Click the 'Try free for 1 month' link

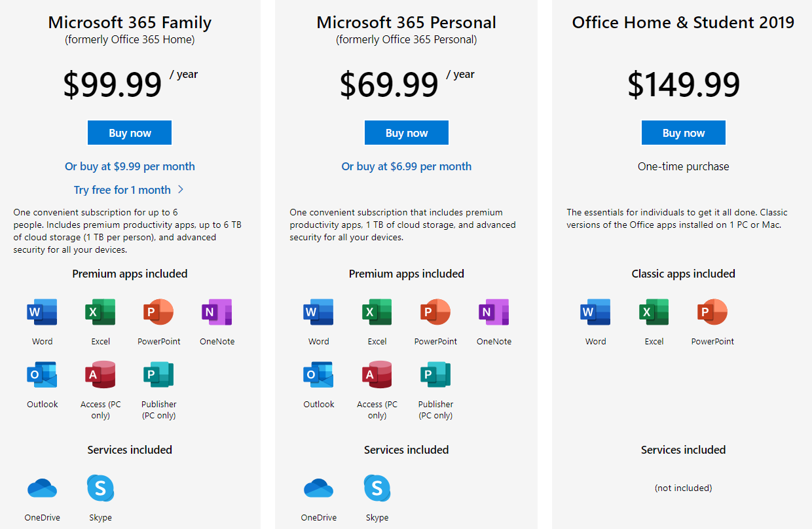coord(122,190)
